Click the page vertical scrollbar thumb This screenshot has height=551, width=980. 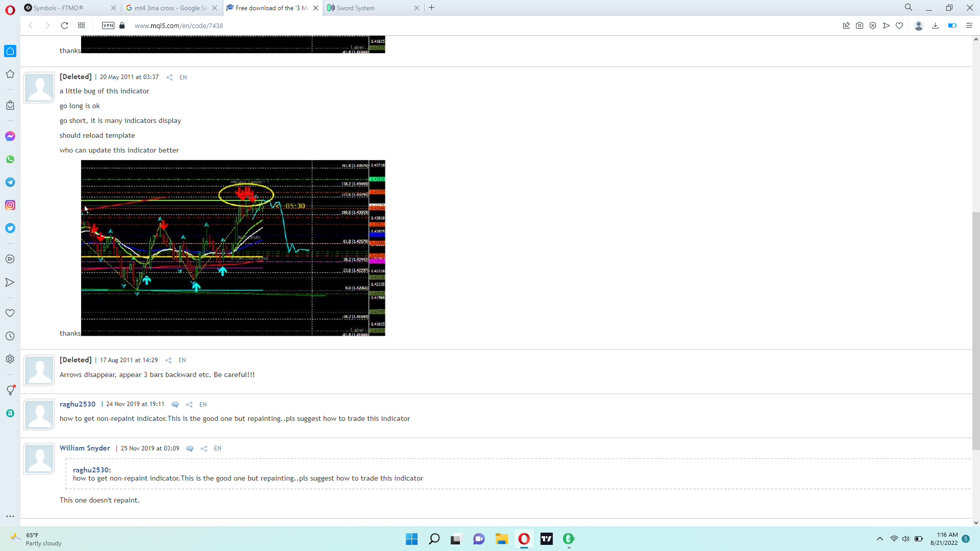[x=976, y=332]
